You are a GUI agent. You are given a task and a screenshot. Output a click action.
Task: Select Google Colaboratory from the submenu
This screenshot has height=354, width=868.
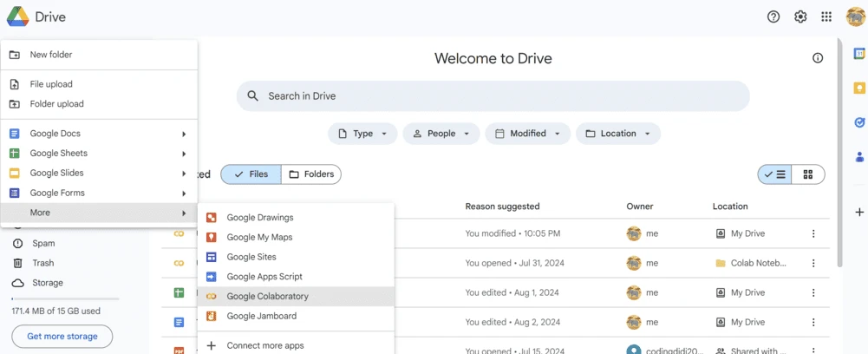pos(267,296)
